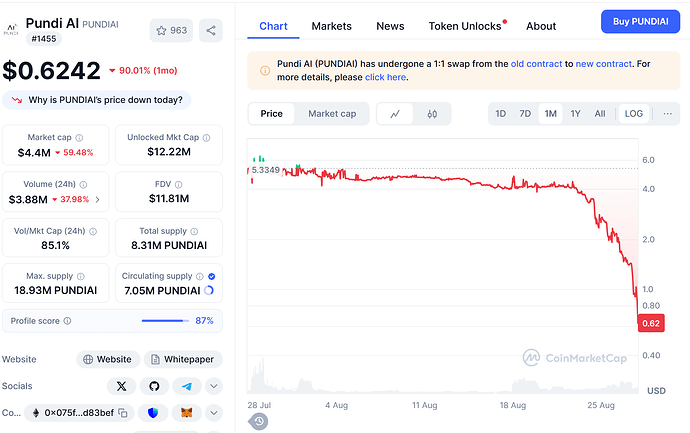Click the $12.22M unlocked market cap value

tap(169, 152)
